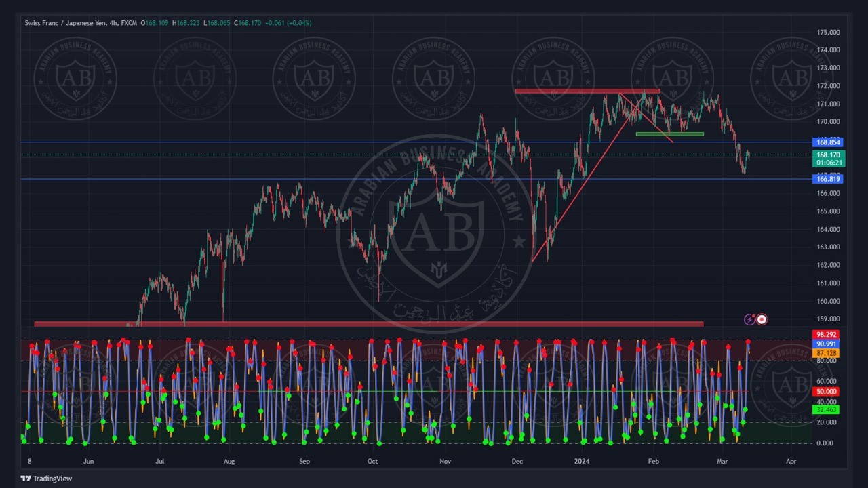Click the orange oscillator label 87.128
Image resolution: width=868 pixels, height=488 pixels.
pyautogui.click(x=826, y=354)
